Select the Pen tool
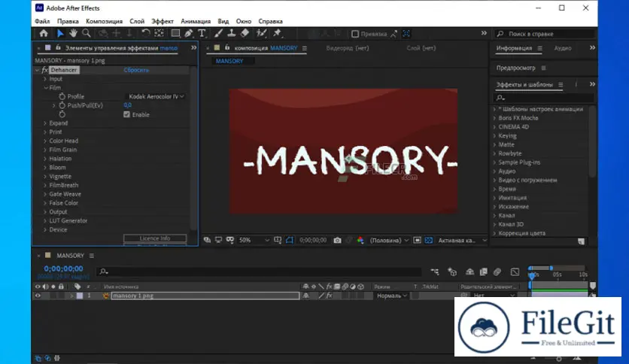Image resolution: width=629 pixels, height=364 pixels. pyautogui.click(x=189, y=34)
